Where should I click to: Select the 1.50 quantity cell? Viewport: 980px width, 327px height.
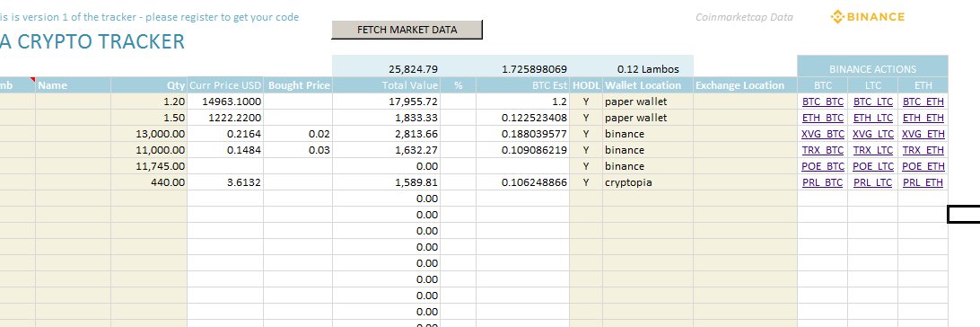[149, 118]
